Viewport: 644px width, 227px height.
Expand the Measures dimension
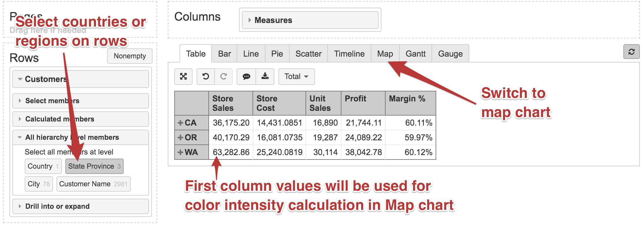point(310,20)
